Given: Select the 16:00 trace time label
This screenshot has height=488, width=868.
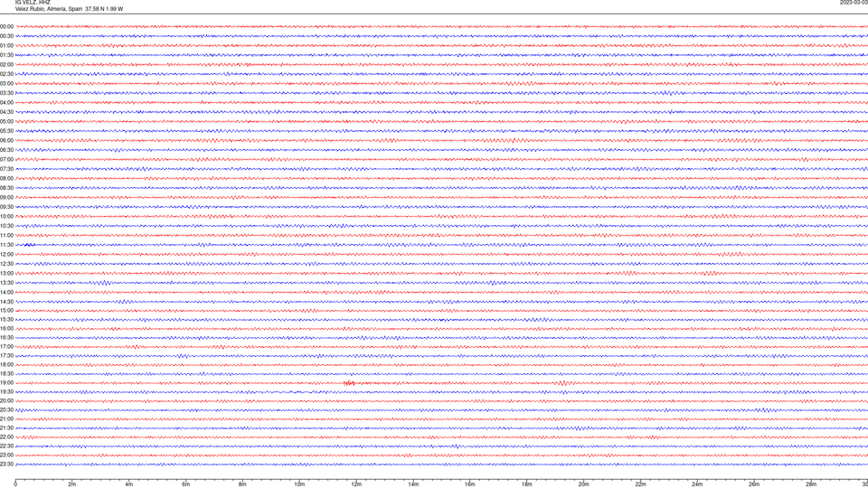Looking at the screenshot, I should [x=6, y=329].
